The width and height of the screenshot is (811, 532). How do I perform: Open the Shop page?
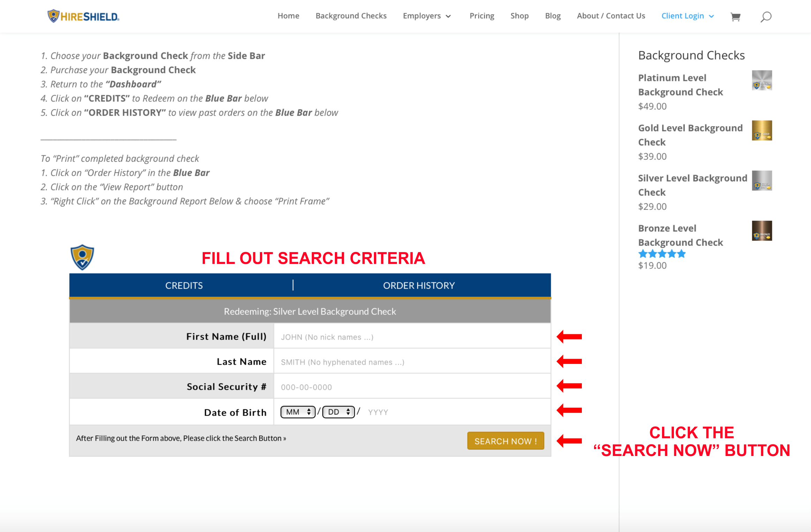click(x=519, y=16)
